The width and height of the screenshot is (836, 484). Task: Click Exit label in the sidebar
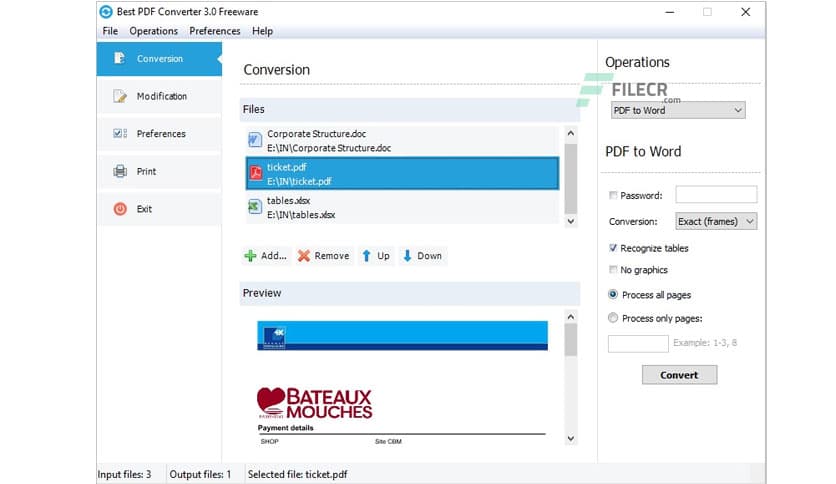coord(144,209)
